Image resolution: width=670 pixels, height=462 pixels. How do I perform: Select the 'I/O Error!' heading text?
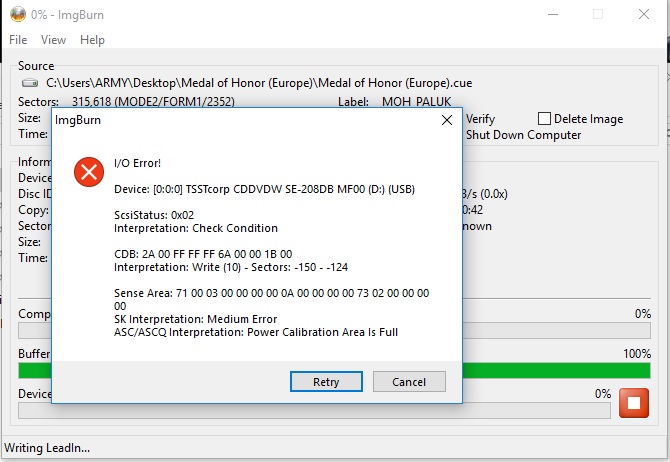[x=138, y=163]
